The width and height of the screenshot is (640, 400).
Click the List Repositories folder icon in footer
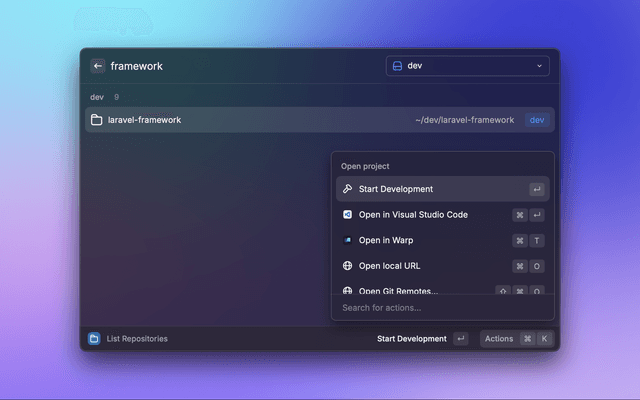click(x=94, y=339)
